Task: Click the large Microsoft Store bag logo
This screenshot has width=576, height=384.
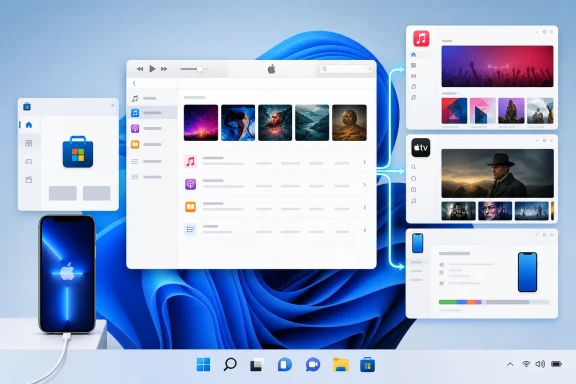Action: coord(78,152)
